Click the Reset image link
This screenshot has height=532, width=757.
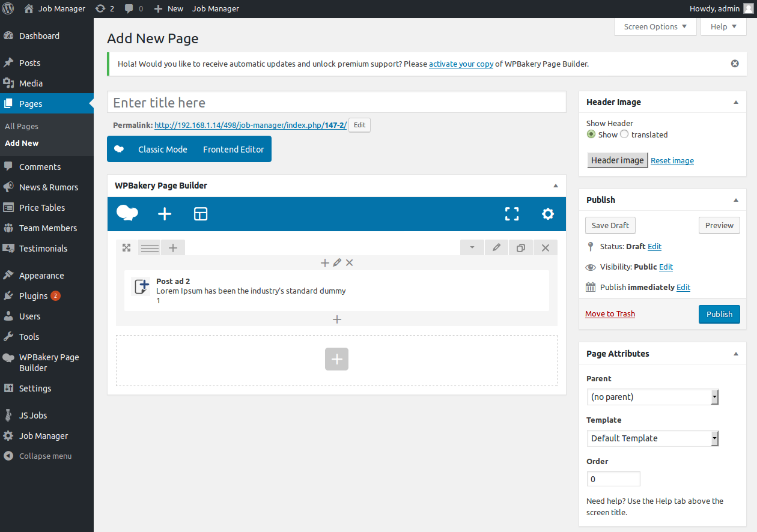point(672,161)
